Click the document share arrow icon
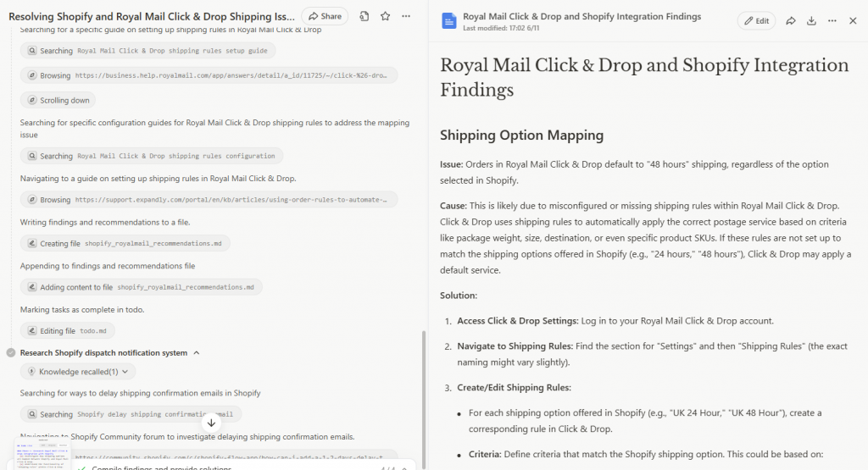The image size is (868, 470). [791, 20]
